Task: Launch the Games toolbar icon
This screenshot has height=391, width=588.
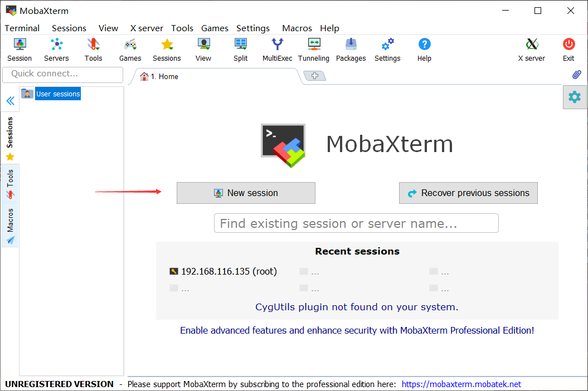Action: (130, 50)
